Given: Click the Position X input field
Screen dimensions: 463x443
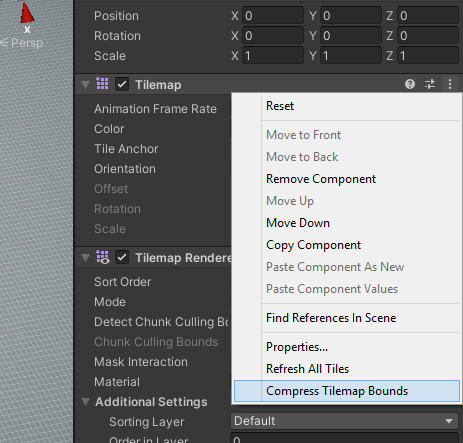Looking at the screenshot, I should point(273,16).
